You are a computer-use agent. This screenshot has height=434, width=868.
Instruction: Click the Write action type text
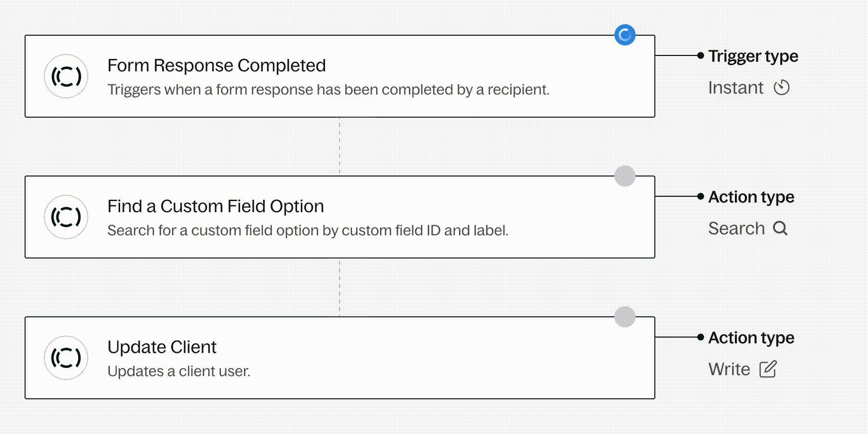[x=729, y=369]
